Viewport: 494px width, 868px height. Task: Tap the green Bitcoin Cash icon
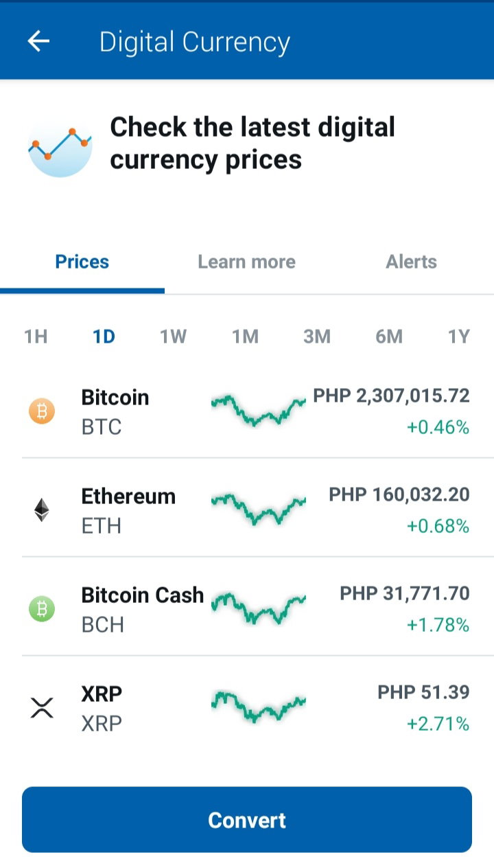(42, 609)
